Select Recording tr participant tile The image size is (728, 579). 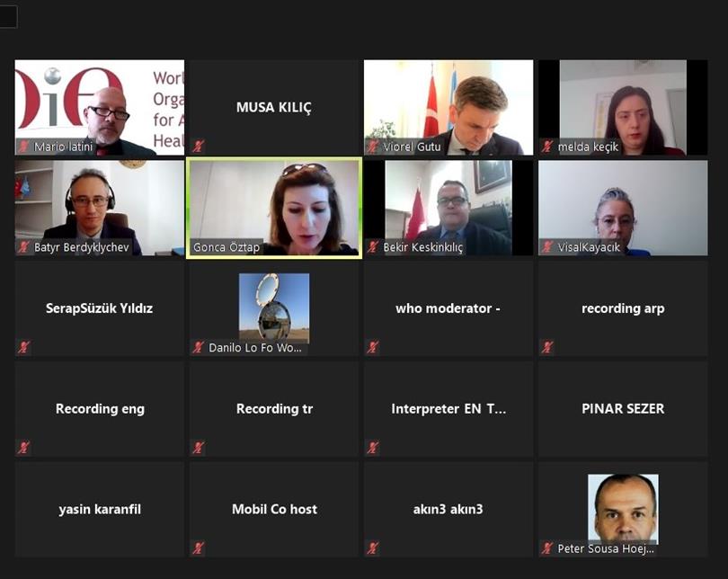[274, 409]
